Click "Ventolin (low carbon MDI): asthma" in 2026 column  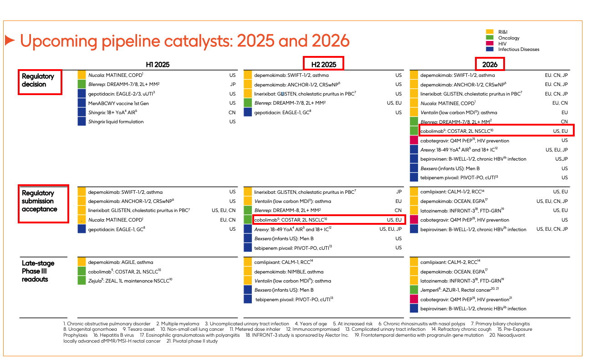coord(459,112)
